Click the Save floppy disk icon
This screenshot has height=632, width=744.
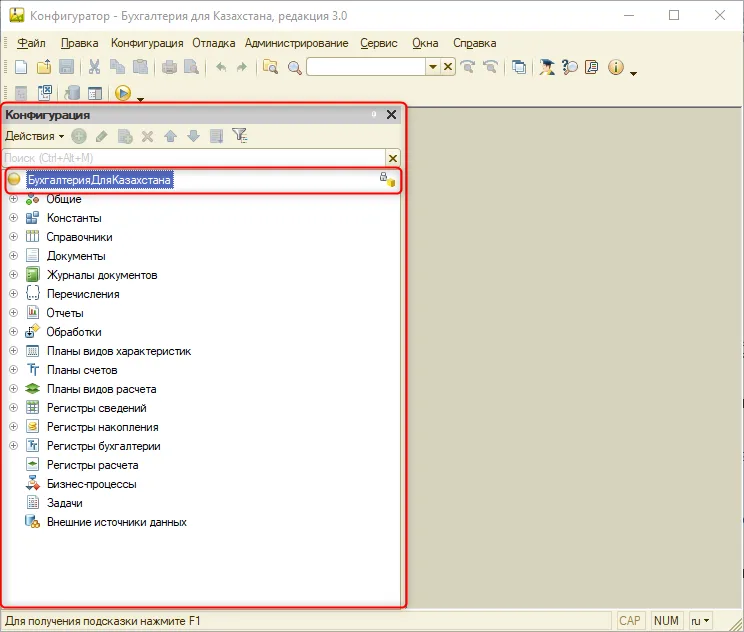point(66,67)
